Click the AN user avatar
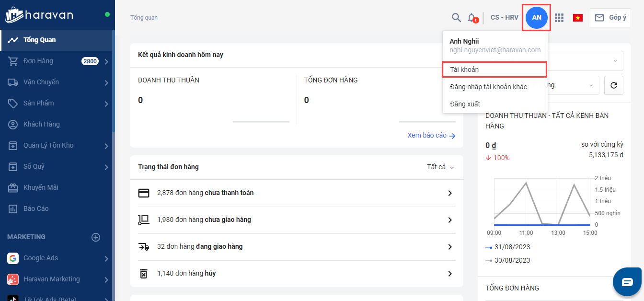644x301 pixels. (x=536, y=18)
